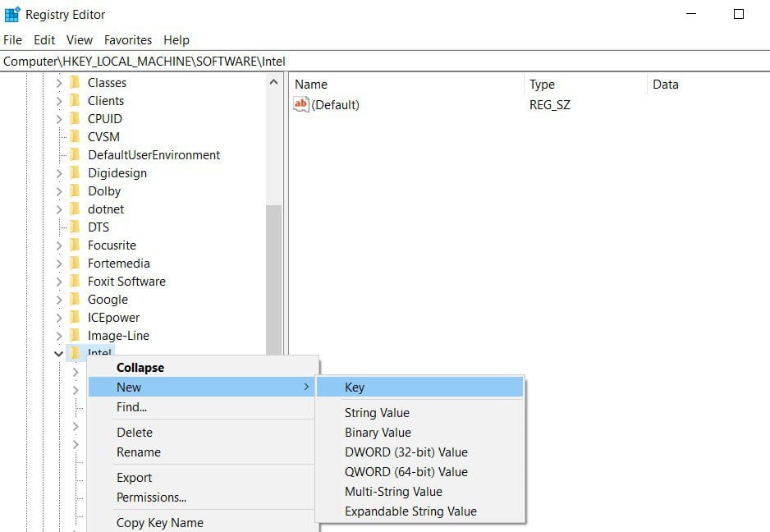Expand the dotnet key
The height and width of the screenshot is (532, 770).
click(x=59, y=209)
